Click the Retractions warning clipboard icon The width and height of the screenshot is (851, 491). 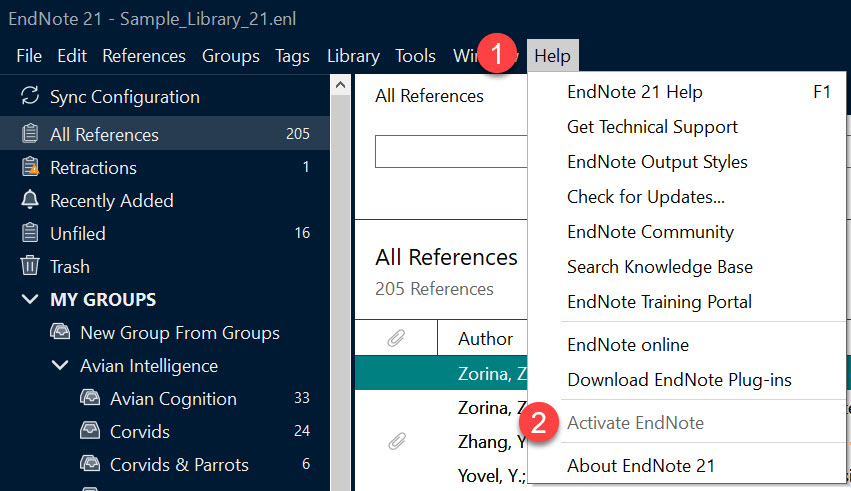30,167
